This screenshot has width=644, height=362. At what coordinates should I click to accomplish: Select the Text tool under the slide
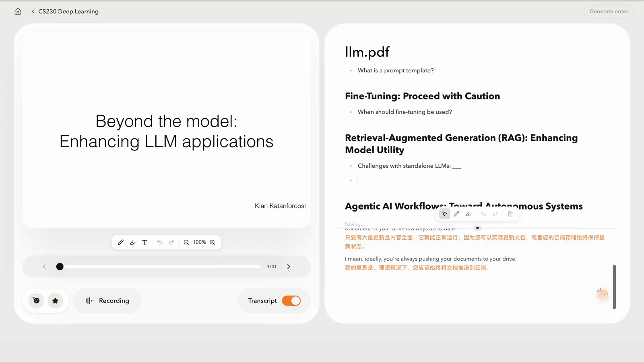(144, 242)
